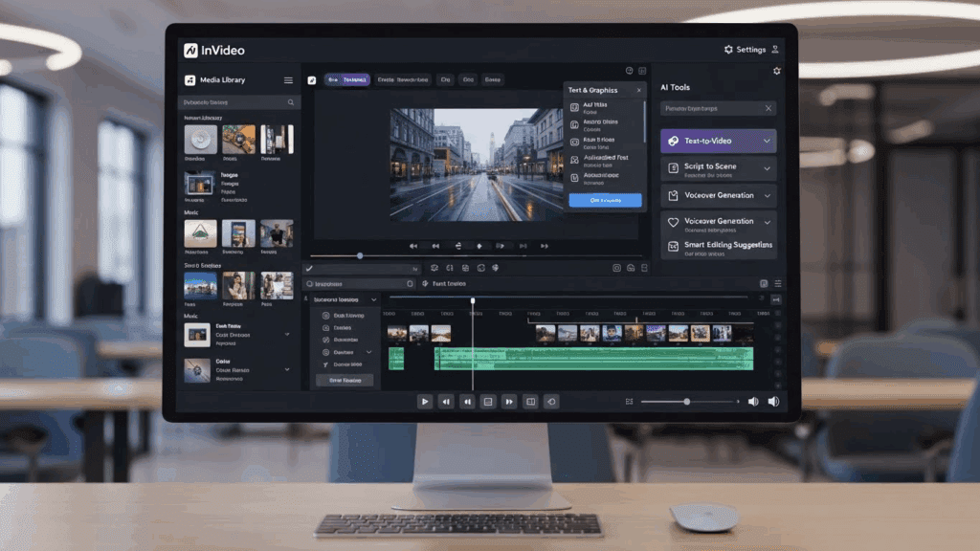Click the search magnifier in Media Library

pos(291,102)
